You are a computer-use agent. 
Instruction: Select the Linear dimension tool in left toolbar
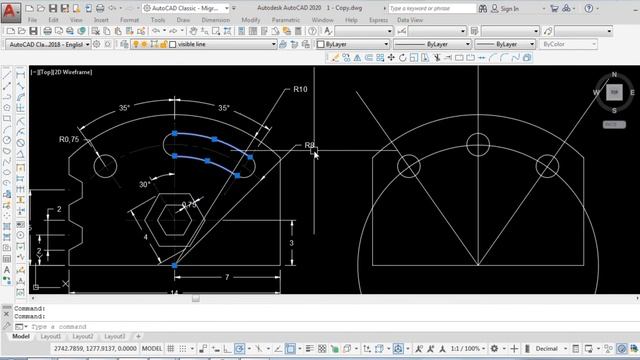[20, 75]
